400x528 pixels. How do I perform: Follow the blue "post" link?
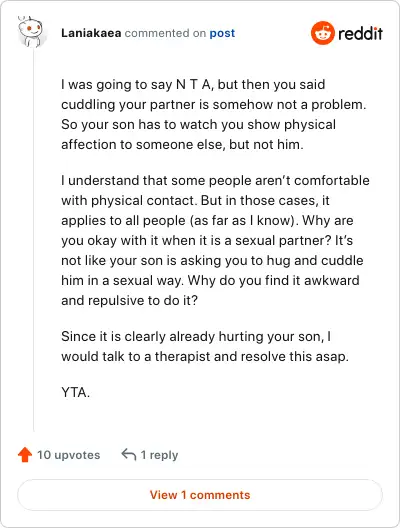coord(222,33)
